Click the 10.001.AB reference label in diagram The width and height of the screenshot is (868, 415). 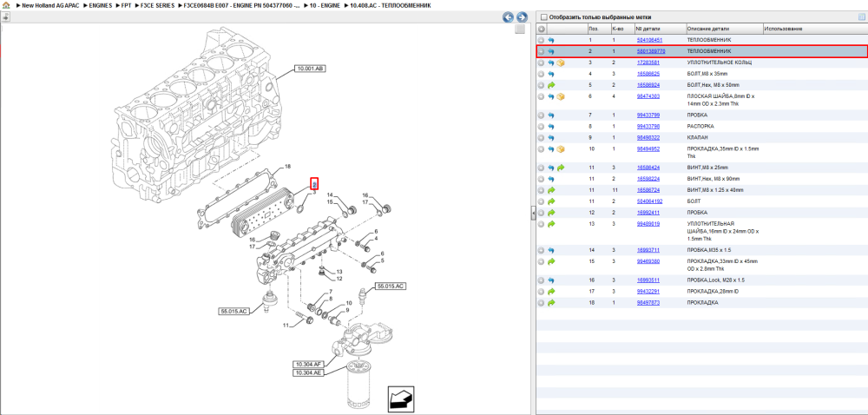coord(310,69)
